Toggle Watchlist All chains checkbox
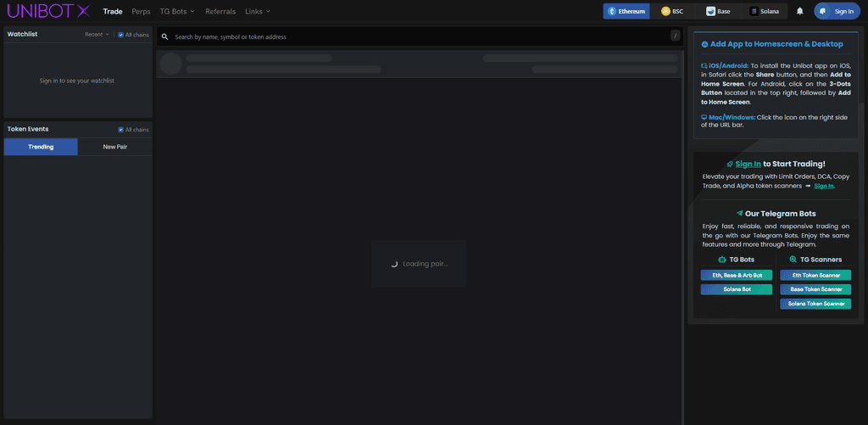The width and height of the screenshot is (868, 425). [x=120, y=35]
